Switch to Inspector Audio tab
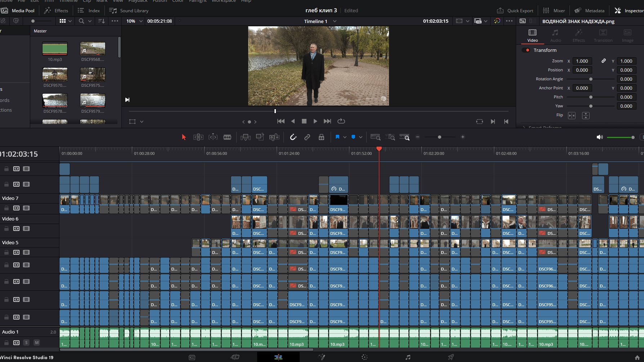The image size is (644, 362). [555, 36]
